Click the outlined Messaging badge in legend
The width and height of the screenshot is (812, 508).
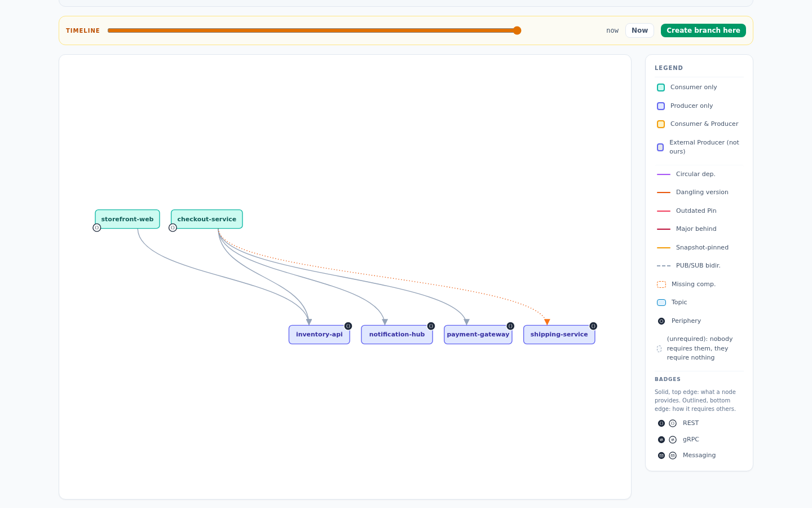coord(673,456)
